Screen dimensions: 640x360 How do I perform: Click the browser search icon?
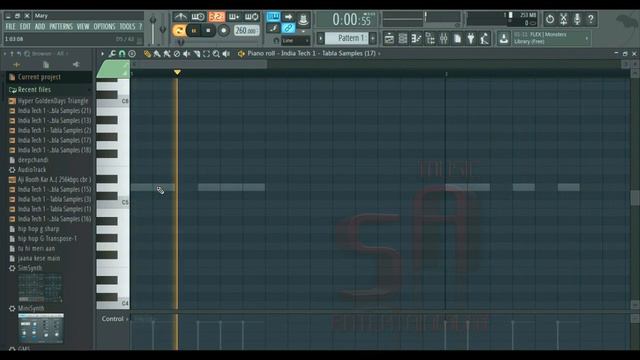(27, 53)
